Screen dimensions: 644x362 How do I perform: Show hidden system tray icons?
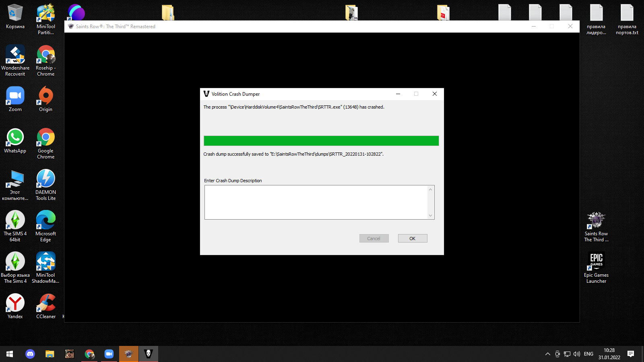point(548,354)
